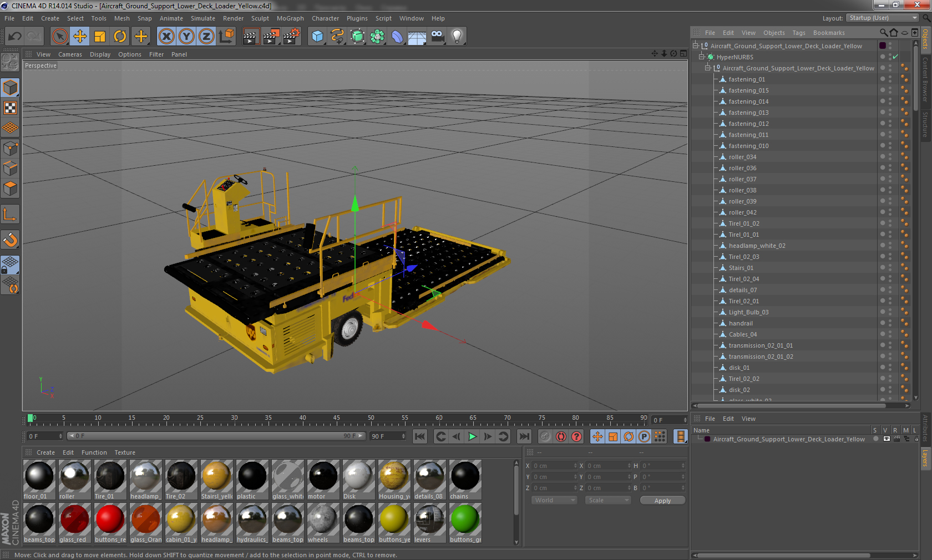Viewport: 932px width, 560px height.
Task: Open the Plugins menu
Action: tap(357, 18)
